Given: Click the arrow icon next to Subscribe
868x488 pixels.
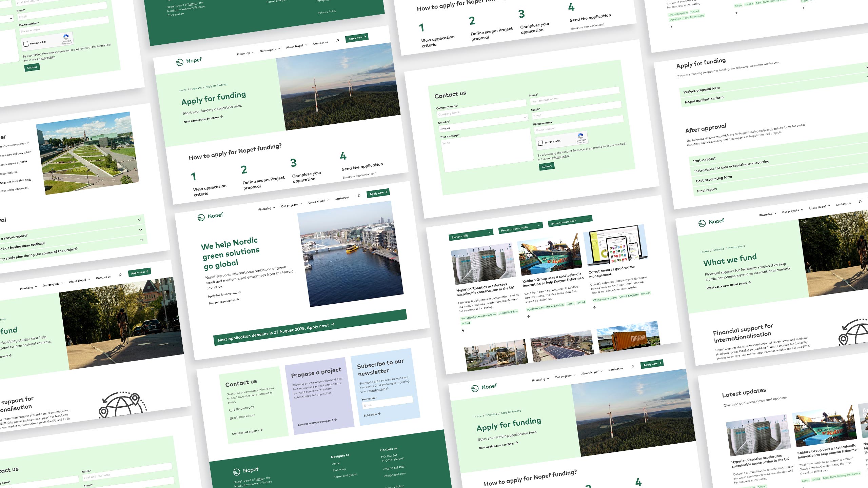Looking at the screenshot, I should pyautogui.click(x=379, y=413).
